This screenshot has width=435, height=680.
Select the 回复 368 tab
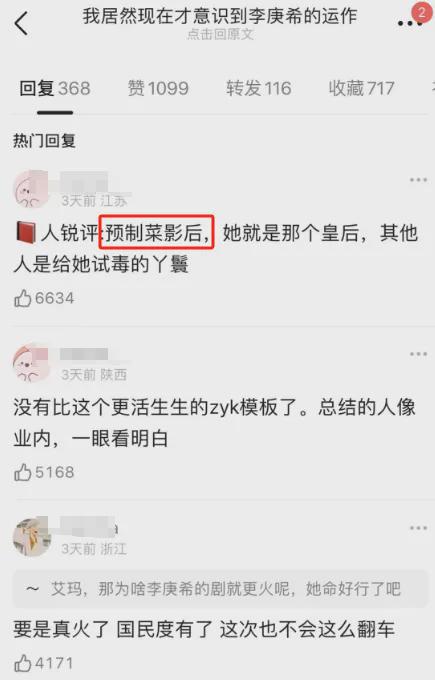click(55, 88)
